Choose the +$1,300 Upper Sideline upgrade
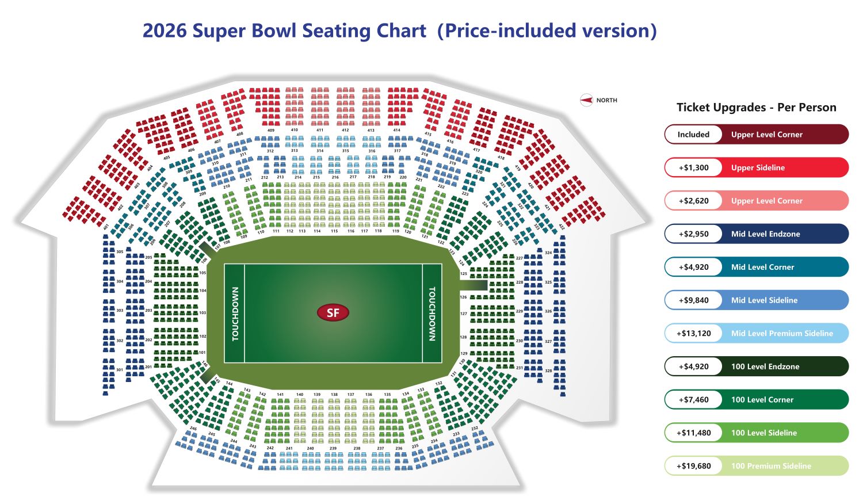The width and height of the screenshot is (863, 504). click(x=756, y=167)
